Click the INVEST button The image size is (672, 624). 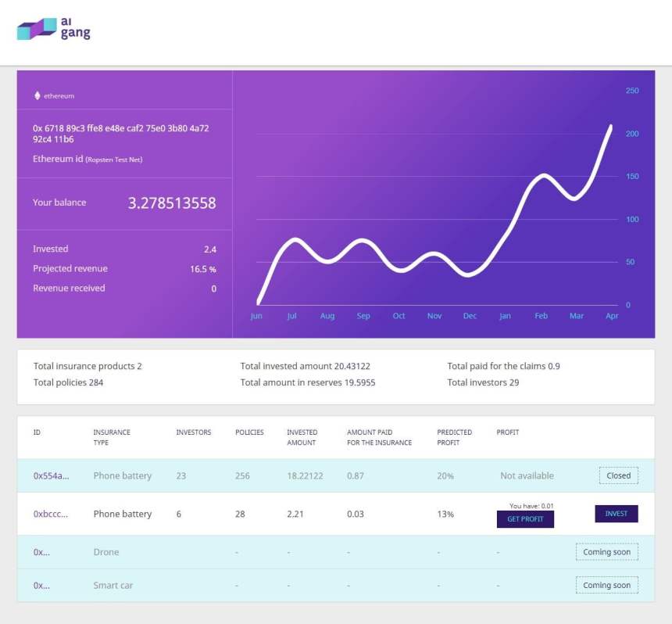click(x=616, y=514)
